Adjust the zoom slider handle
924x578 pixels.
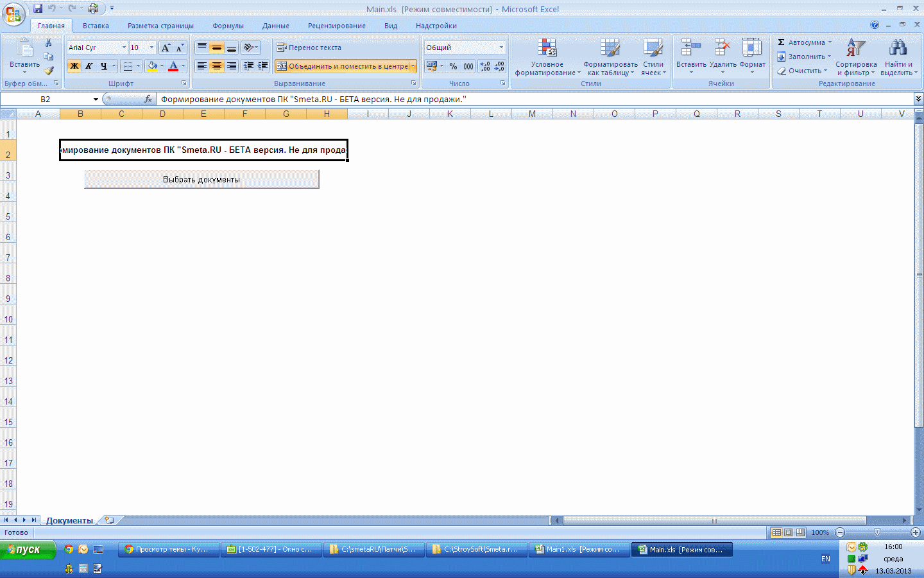(x=877, y=532)
